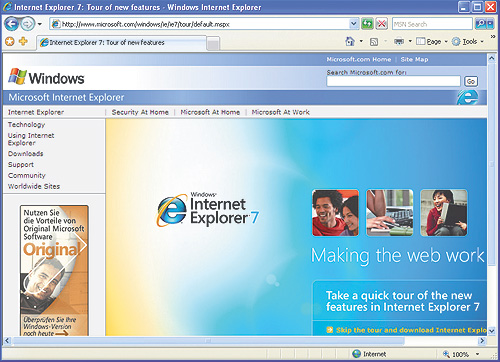Open the Site Map link
500x362 pixels.
(x=414, y=59)
